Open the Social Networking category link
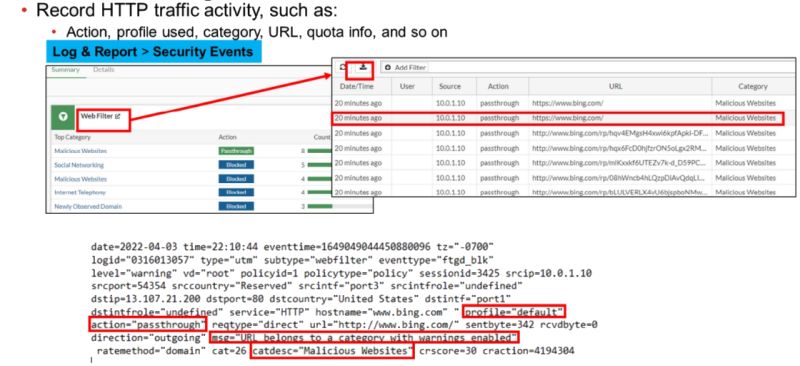 79,165
